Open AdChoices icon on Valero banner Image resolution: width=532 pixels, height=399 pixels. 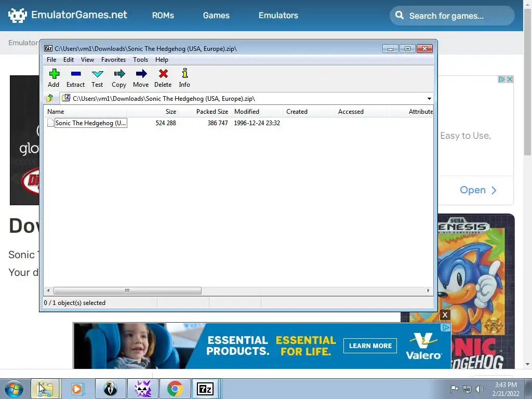coord(446,327)
